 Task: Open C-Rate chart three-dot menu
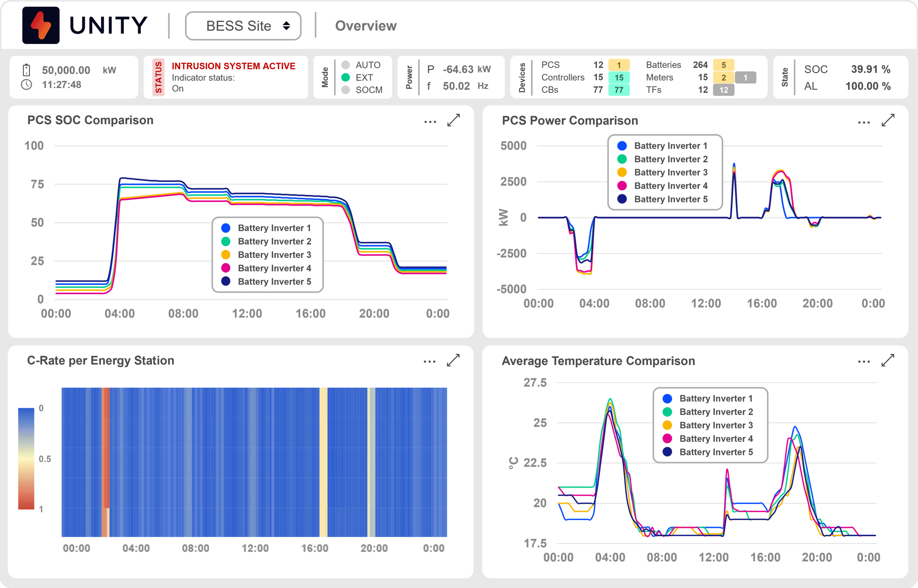point(430,361)
